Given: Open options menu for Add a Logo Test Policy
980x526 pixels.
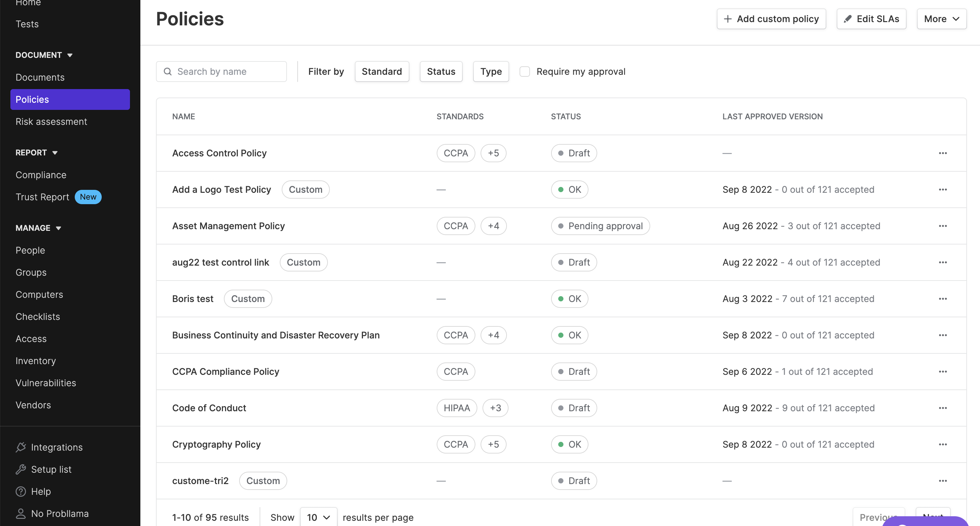Looking at the screenshot, I should pyautogui.click(x=942, y=190).
